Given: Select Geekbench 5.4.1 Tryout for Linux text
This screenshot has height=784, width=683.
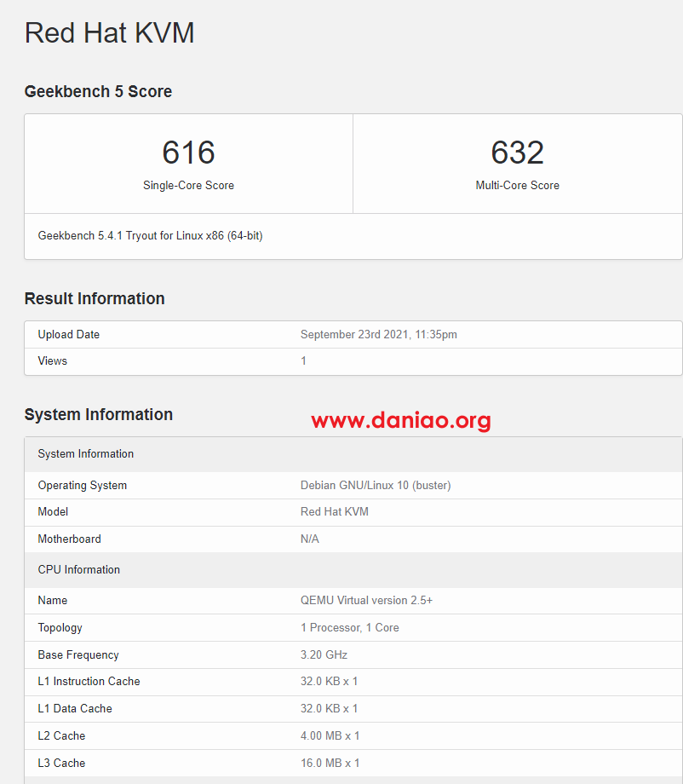Looking at the screenshot, I should 150,235.
